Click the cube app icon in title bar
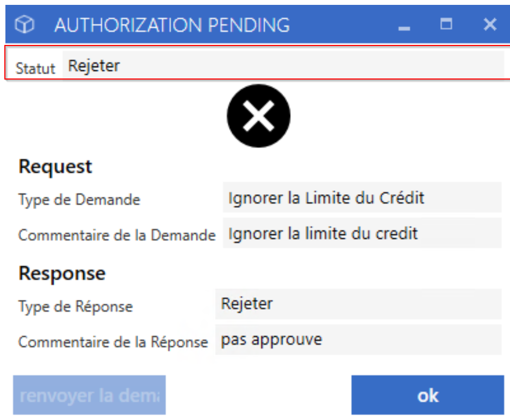This screenshot has height=420, width=510. pos(24,24)
